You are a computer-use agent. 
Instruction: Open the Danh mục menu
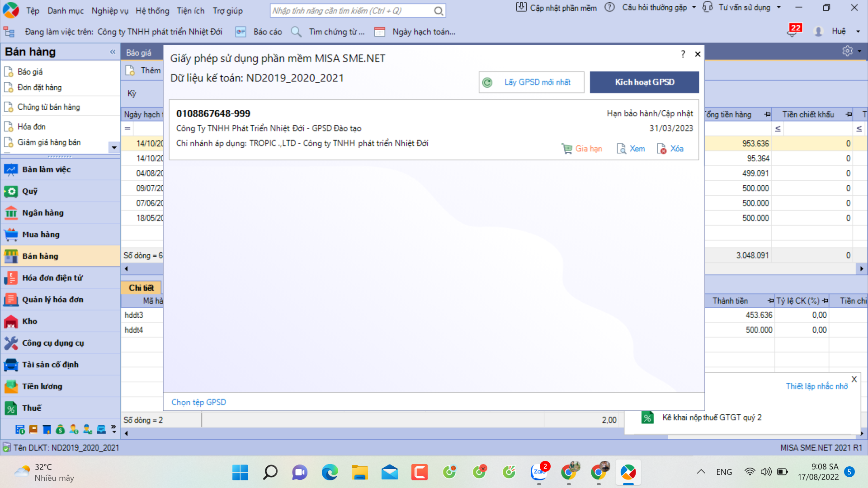coord(66,11)
